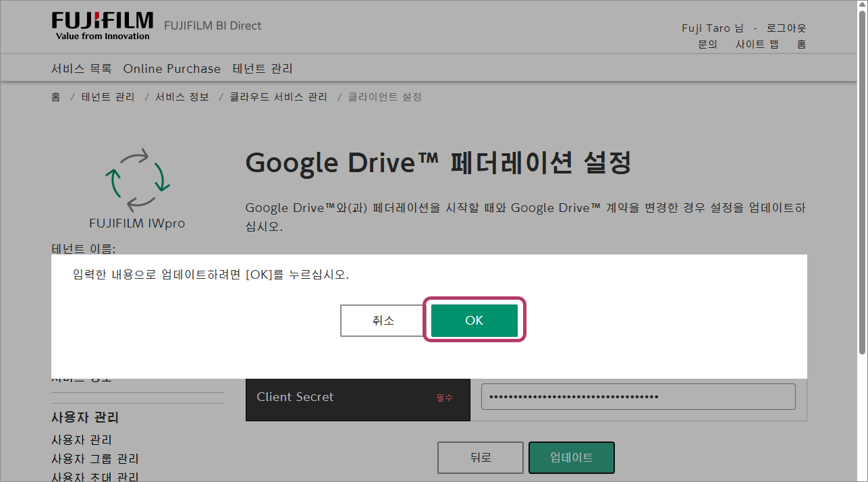Click the 업데이트 button
Viewport: 868px width, 482px height.
coord(572,458)
